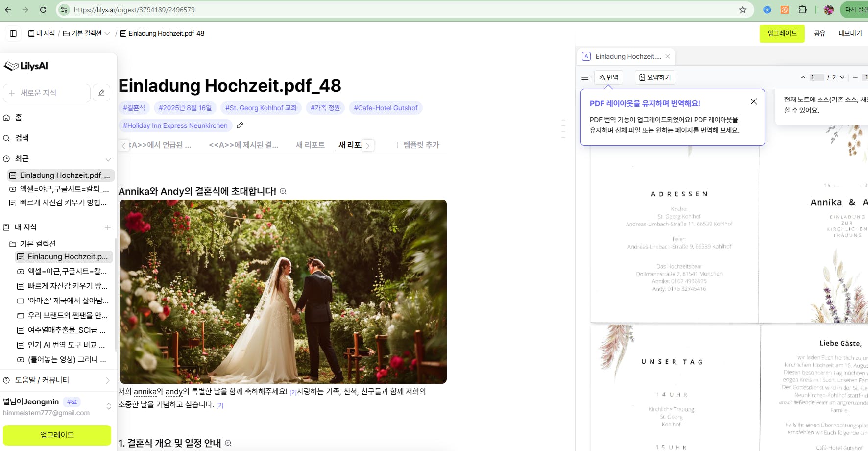Click the wedding couple garden image
The width and height of the screenshot is (868, 451).
[x=283, y=292]
